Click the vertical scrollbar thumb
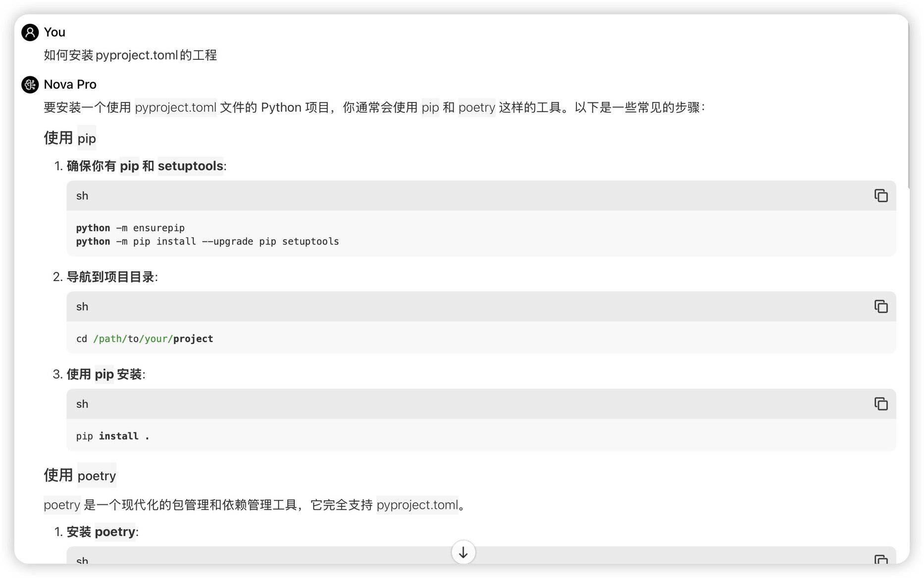924x578 pixels. 909,104
